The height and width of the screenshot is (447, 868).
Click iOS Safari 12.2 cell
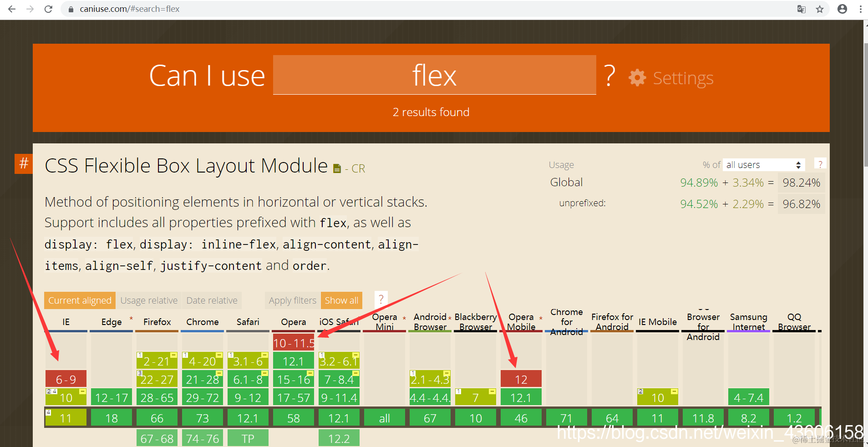339,438
